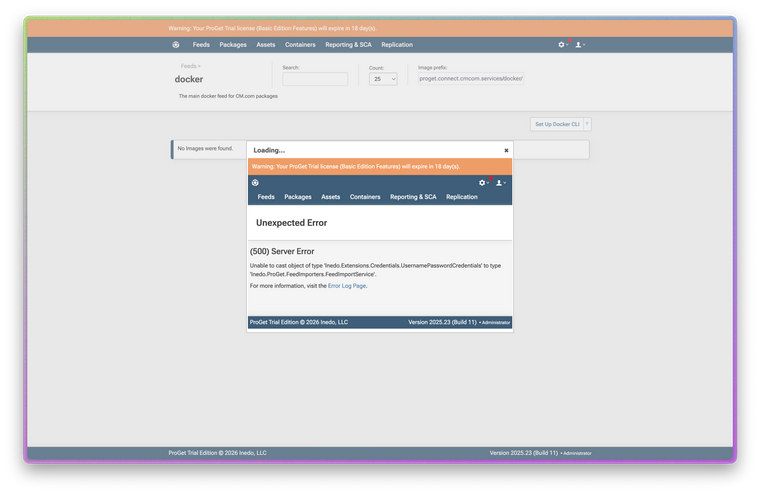Open the Error Log Page link
The width and height of the screenshot is (760, 494).
[x=347, y=286]
